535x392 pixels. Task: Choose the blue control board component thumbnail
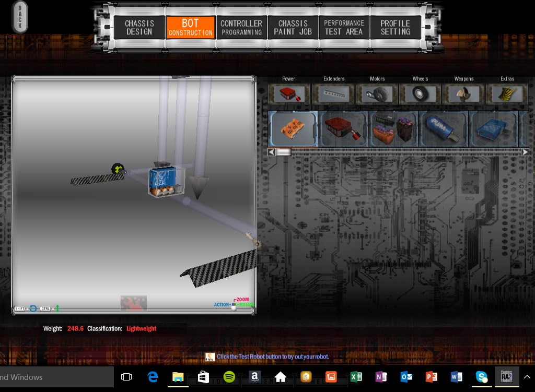[493, 129]
